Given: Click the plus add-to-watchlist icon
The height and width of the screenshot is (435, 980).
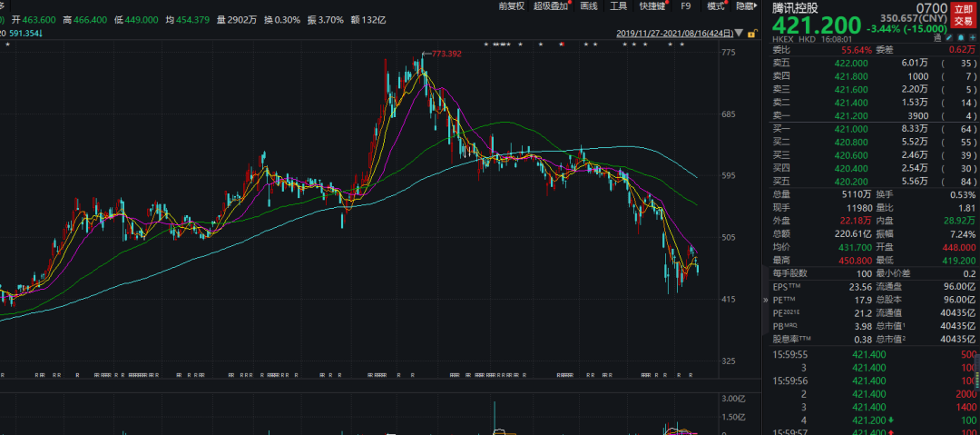Looking at the screenshot, I should pos(972,38).
